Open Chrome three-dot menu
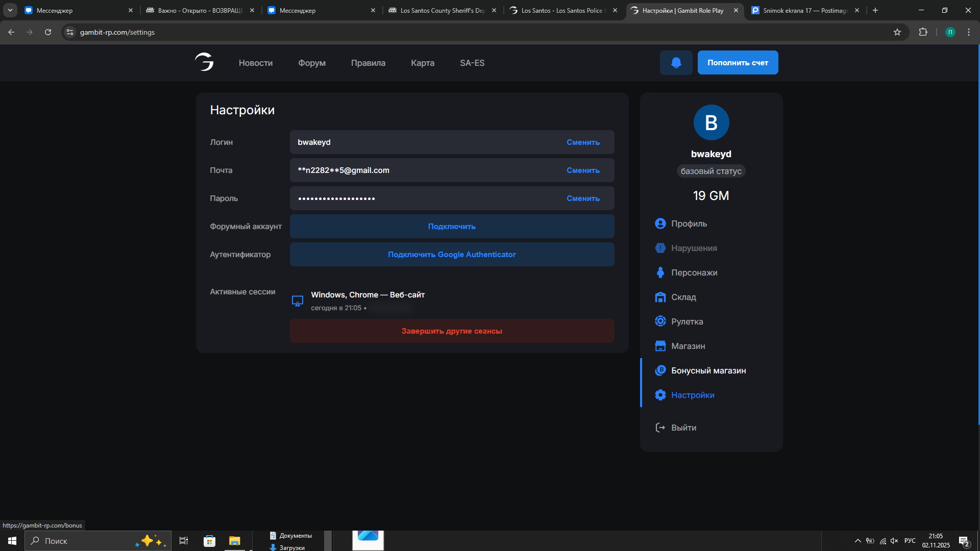Image resolution: width=980 pixels, height=551 pixels. 968,32
